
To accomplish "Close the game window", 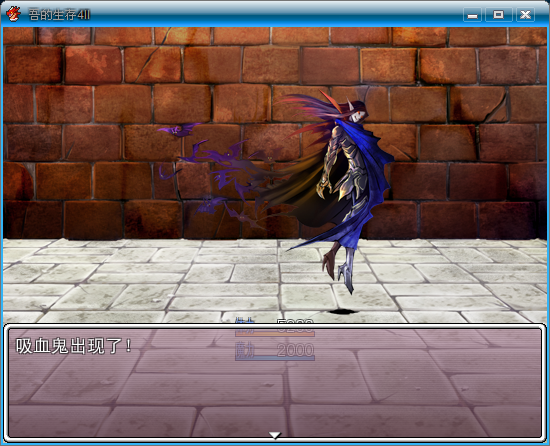I will pyautogui.click(x=525, y=15).
